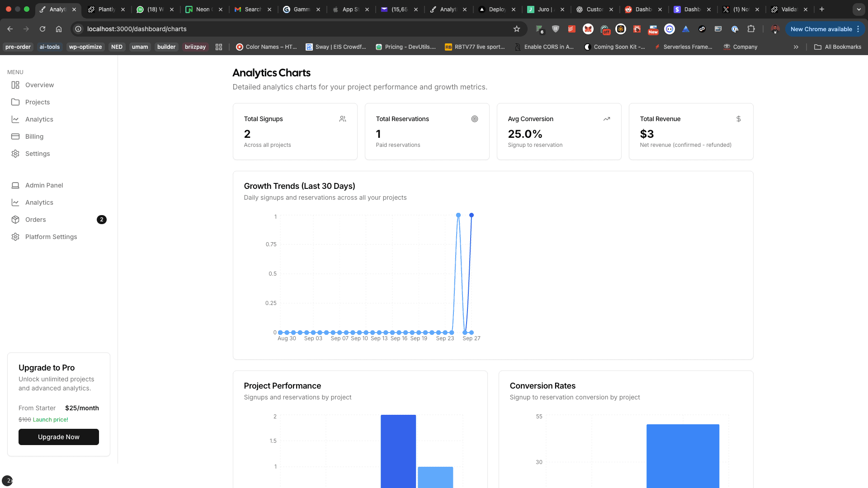Click the Admin Panel laptop icon
The height and width of the screenshot is (488, 868).
15,185
